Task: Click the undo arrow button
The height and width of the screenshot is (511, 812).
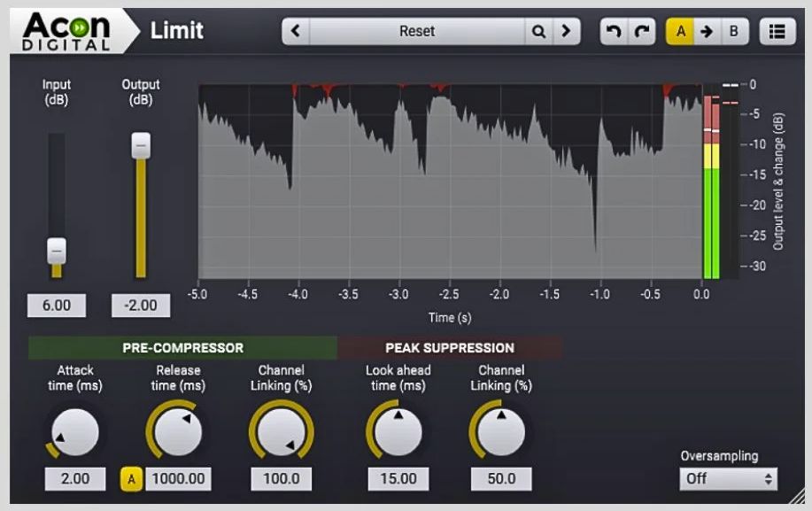Action: [613, 31]
